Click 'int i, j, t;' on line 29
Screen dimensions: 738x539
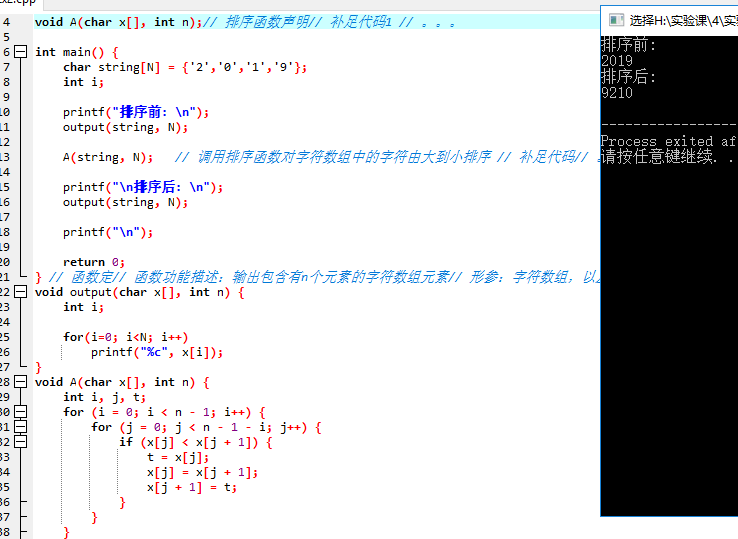click(x=104, y=397)
